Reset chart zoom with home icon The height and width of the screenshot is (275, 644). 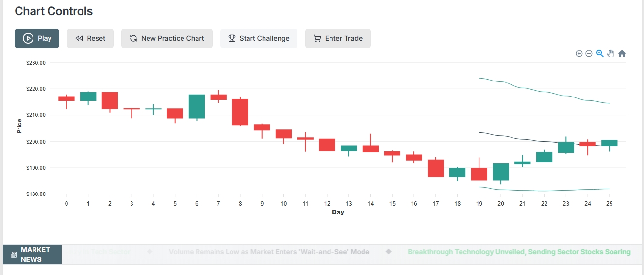coord(622,54)
